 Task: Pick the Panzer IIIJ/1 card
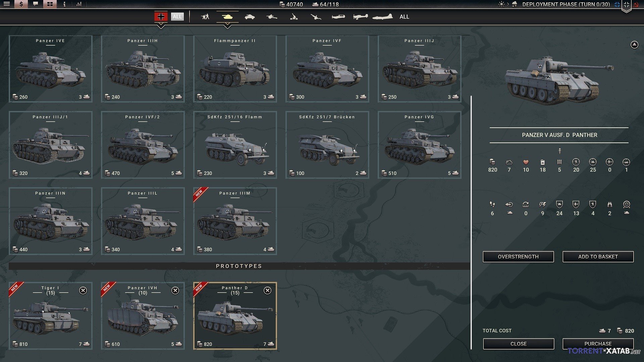tap(51, 145)
